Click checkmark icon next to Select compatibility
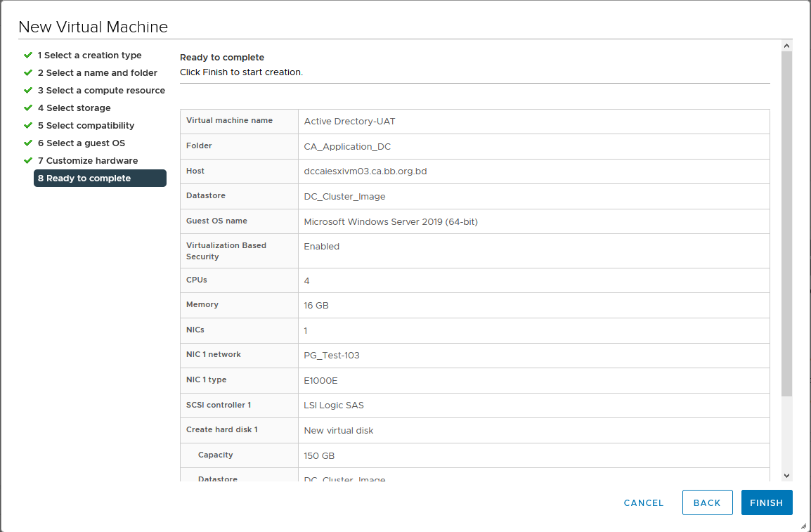The width and height of the screenshot is (811, 532). pos(28,125)
